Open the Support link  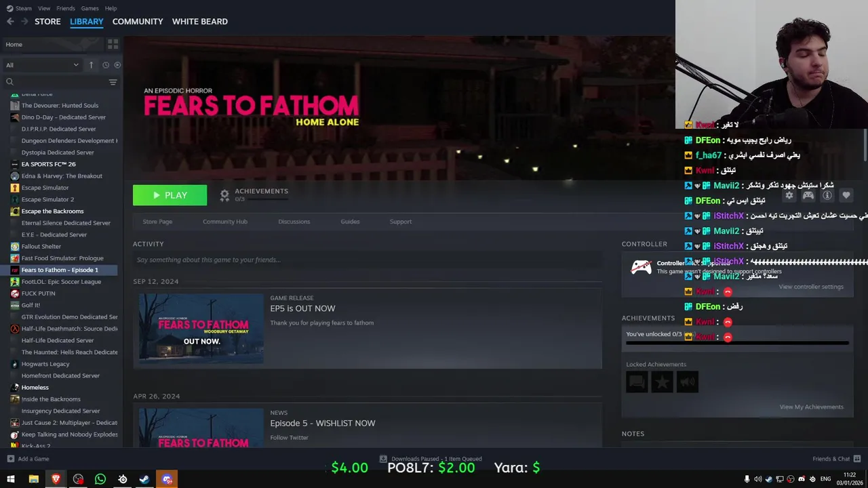tap(401, 222)
